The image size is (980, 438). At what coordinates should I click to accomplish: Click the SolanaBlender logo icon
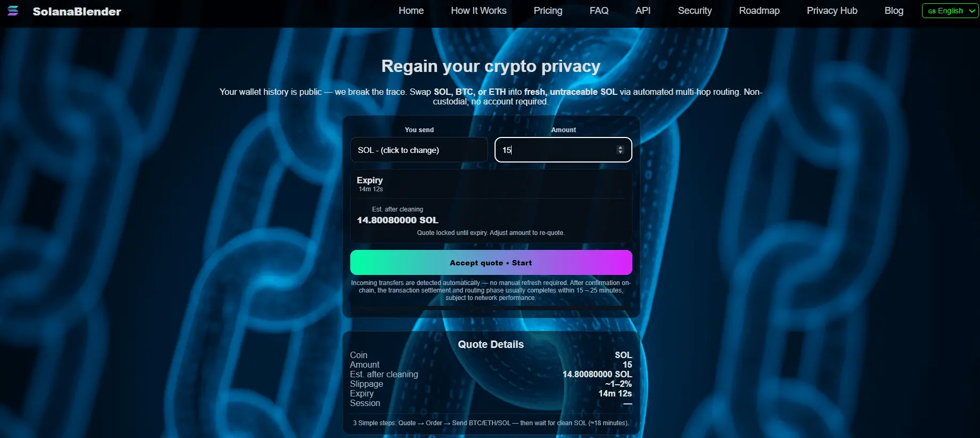[13, 11]
